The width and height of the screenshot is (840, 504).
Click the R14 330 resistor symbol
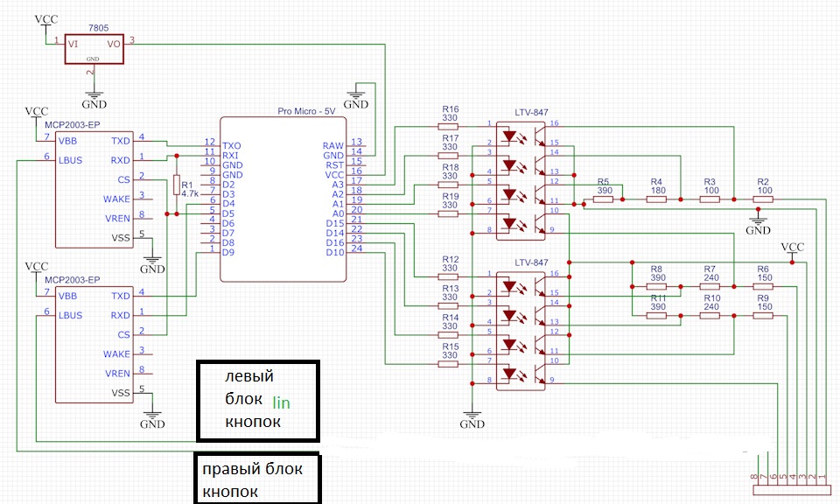448,335
